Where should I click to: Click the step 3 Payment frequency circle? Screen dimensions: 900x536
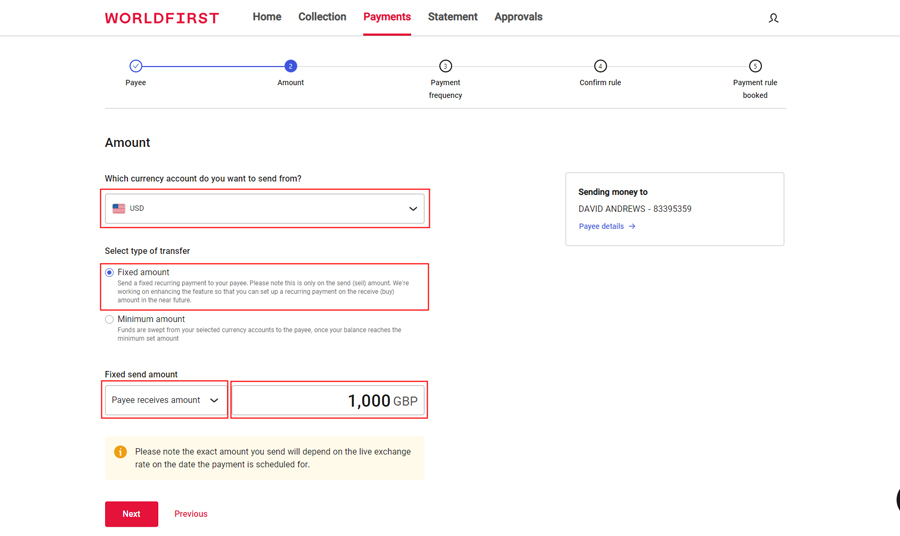tap(445, 66)
